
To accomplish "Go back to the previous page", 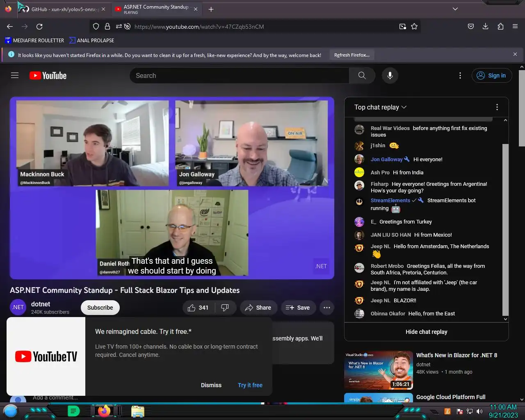I will coord(10,26).
